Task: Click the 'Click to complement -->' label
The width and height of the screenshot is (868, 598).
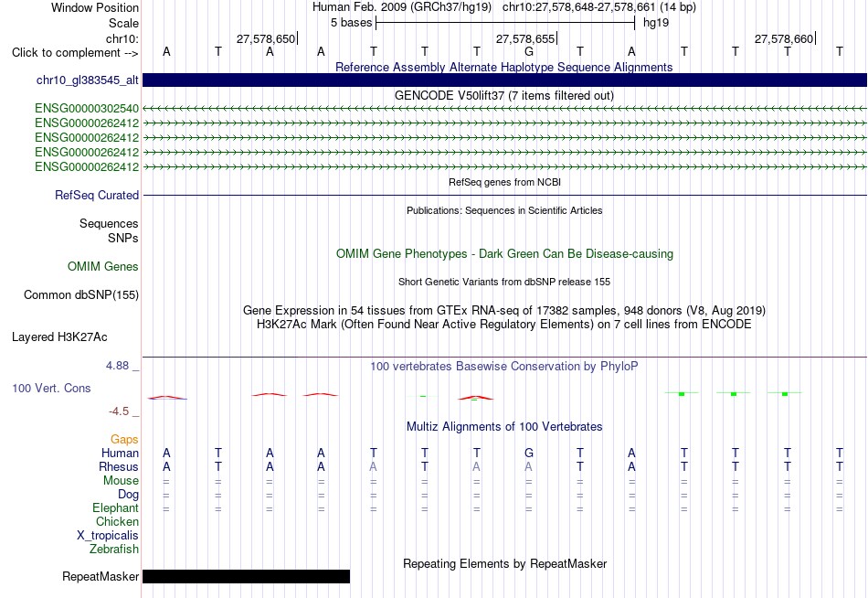Action: 75,53
